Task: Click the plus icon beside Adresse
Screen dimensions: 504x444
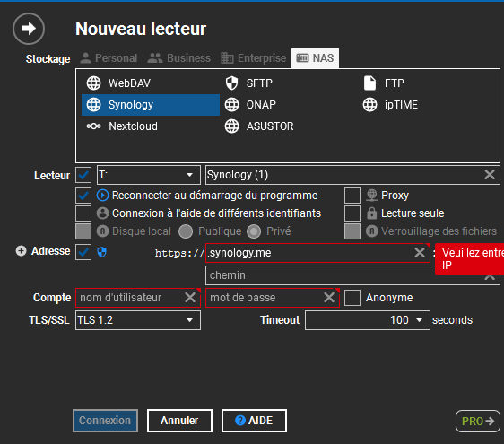Action: click(21, 251)
